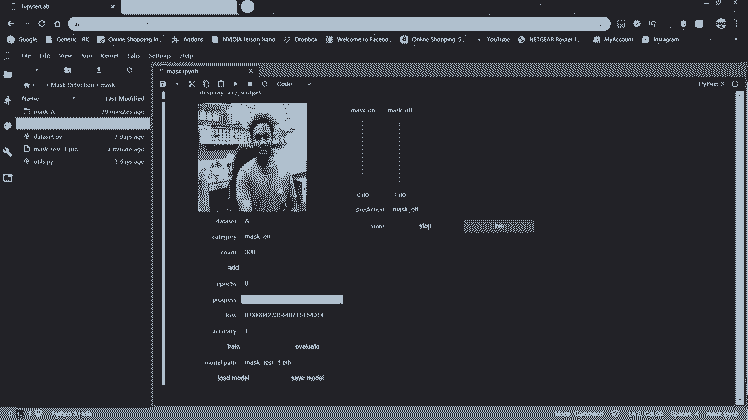The width and height of the screenshot is (748, 420).
Task: Cut the selected cell with the scissors icon
Action: [192, 84]
